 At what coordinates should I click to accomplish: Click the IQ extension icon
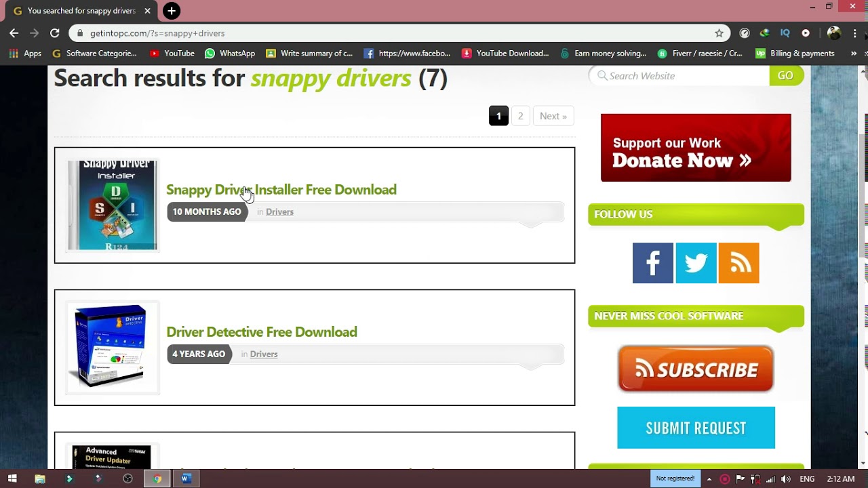tap(785, 33)
